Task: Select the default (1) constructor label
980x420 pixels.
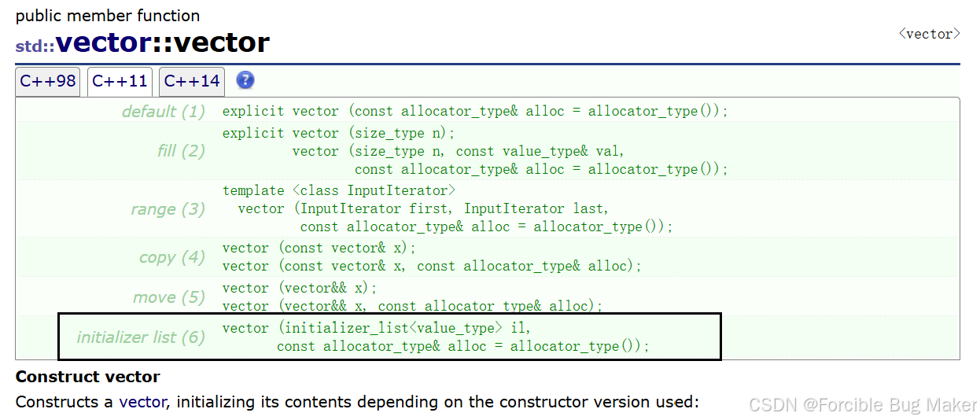Action: [164, 112]
